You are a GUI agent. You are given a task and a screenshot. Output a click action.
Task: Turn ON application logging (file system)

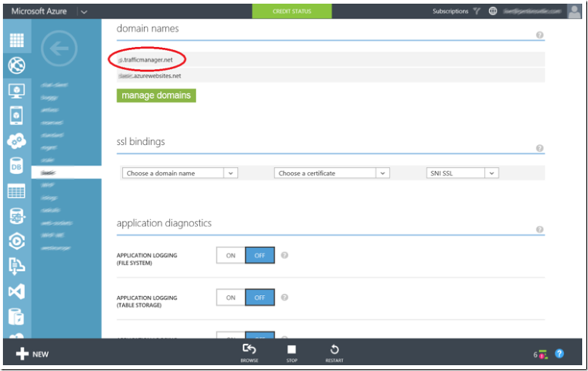coord(231,256)
